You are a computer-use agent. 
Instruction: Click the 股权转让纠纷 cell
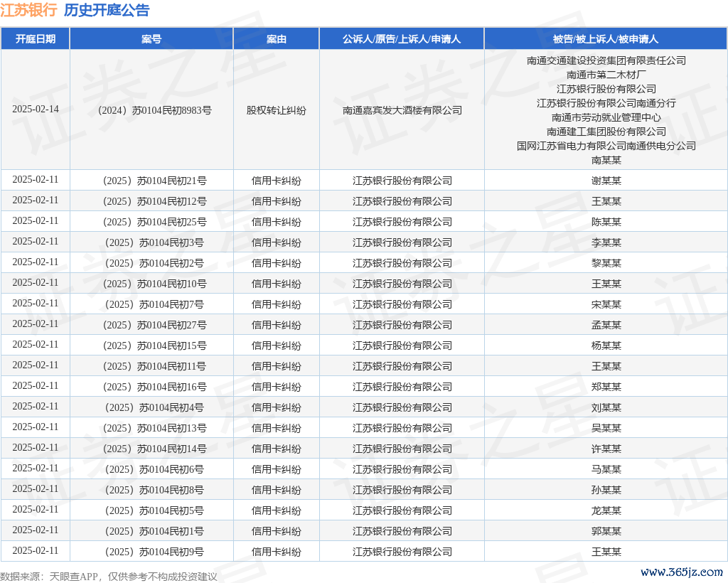point(277,110)
